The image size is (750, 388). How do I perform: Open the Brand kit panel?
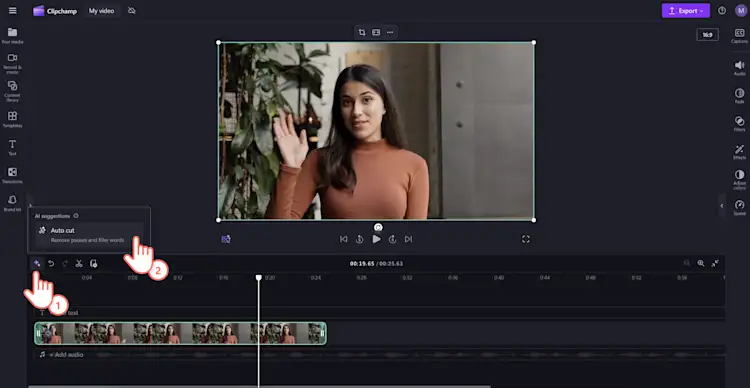click(12, 203)
